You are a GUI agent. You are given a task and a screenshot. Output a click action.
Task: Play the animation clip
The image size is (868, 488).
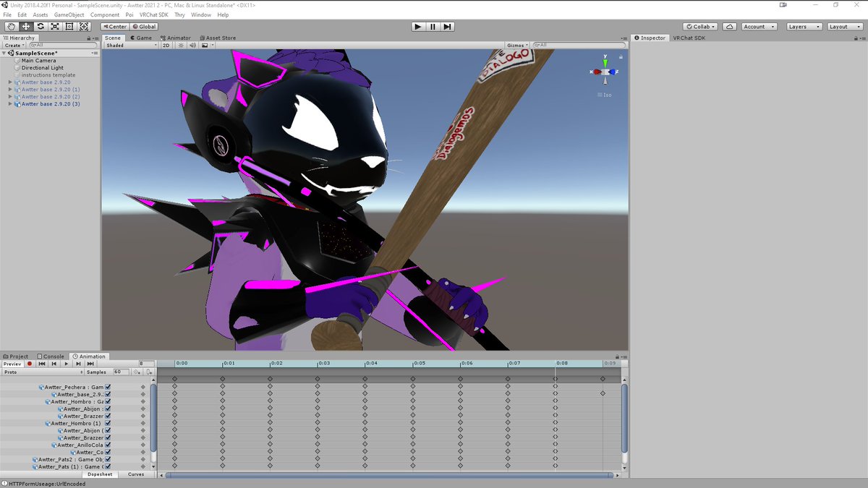(67, 364)
